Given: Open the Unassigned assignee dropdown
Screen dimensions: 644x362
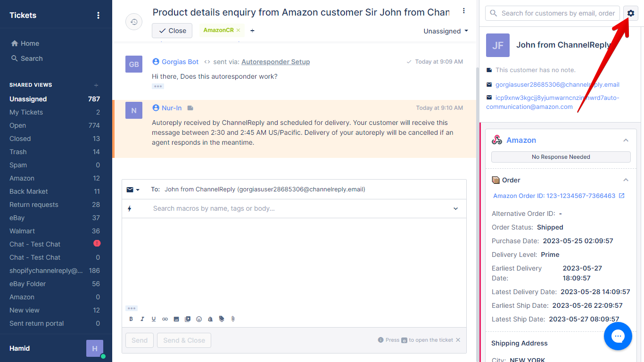Looking at the screenshot, I should pyautogui.click(x=446, y=31).
